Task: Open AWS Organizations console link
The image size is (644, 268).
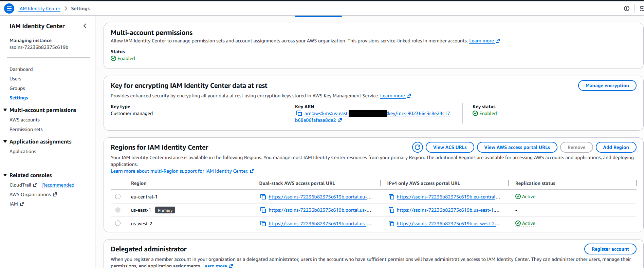Action: click(x=33, y=194)
